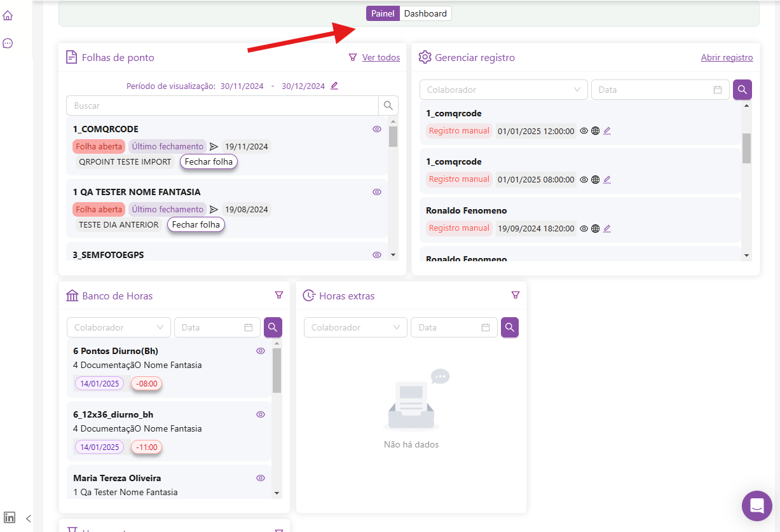Switch to the Dashboard tab
780x532 pixels.
coord(425,13)
